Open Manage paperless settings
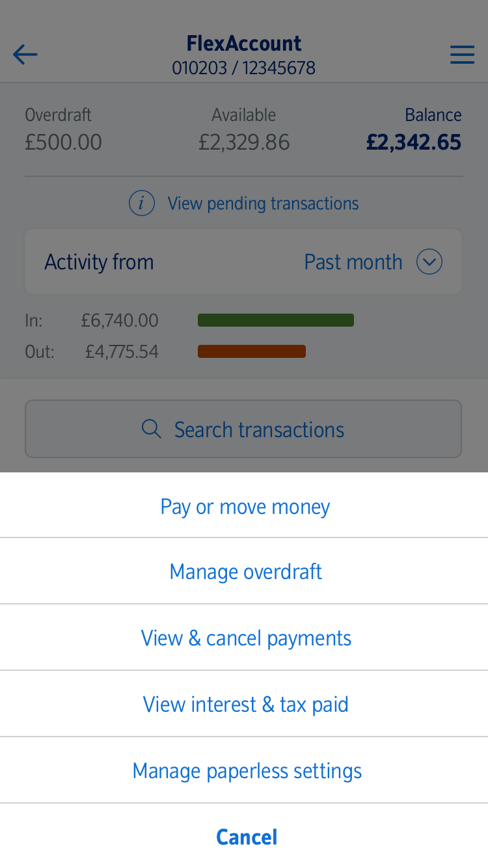 [247, 771]
